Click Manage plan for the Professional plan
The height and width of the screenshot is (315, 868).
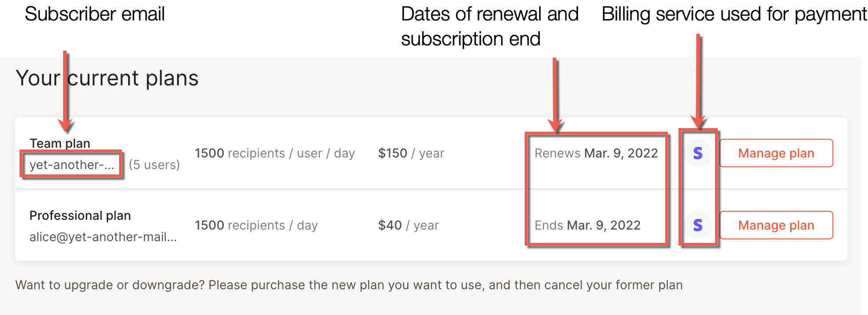(776, 225)
